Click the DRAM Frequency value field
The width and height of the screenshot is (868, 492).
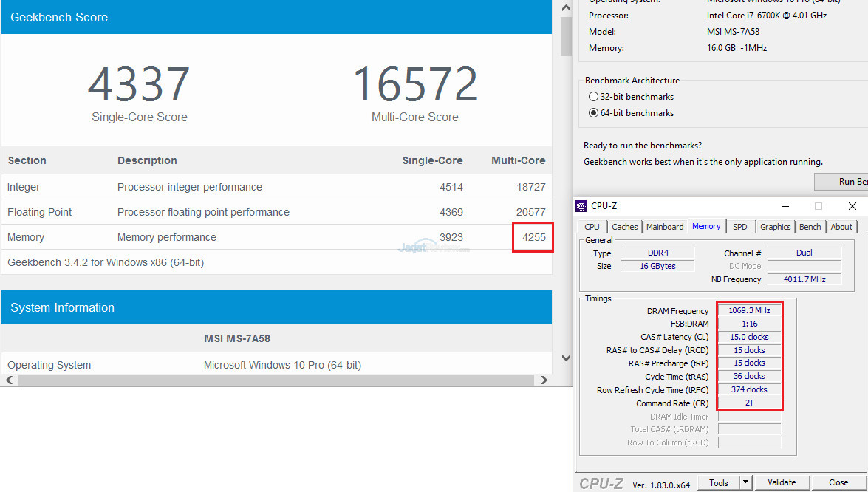pyautogui.click(x=749, y=311)
